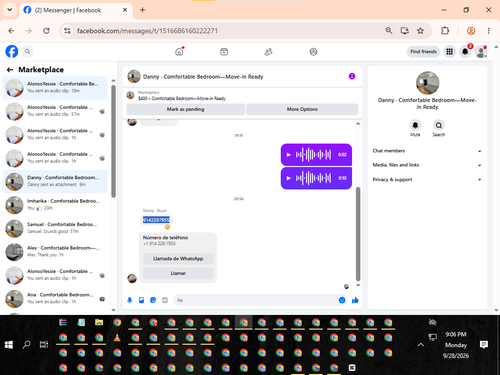Play the 0:02 audio clip
Screen dimensions: 500x375
(289, 155)
